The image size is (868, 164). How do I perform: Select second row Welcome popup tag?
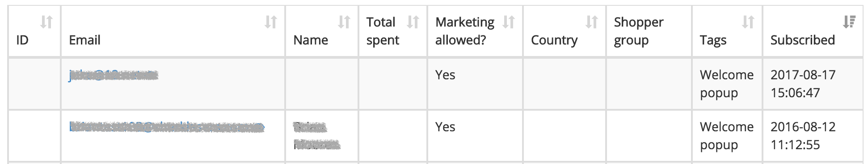pos(727,136)
